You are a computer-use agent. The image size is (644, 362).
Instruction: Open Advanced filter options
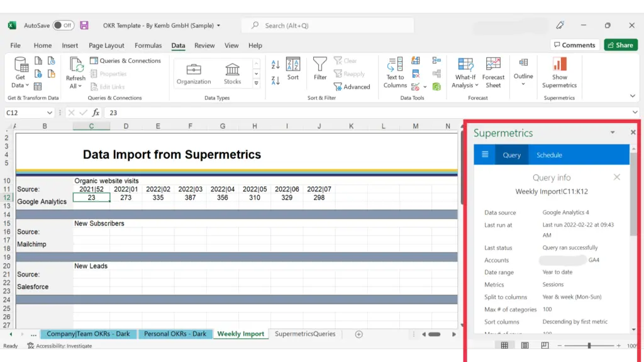[352, 87]
